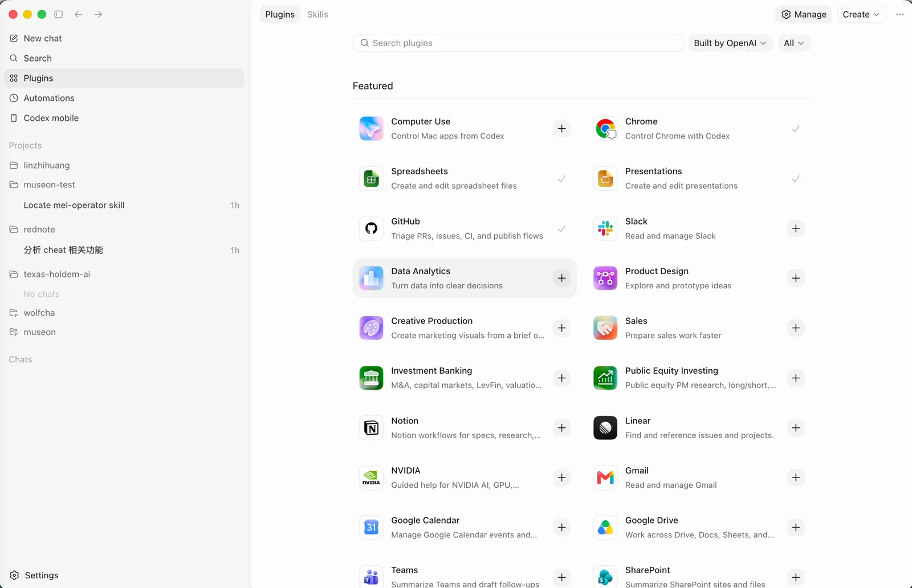Open the Built by OpenAI filter dropdown
The height and width of the screenshot is (588, 912).
coord(730,43)
